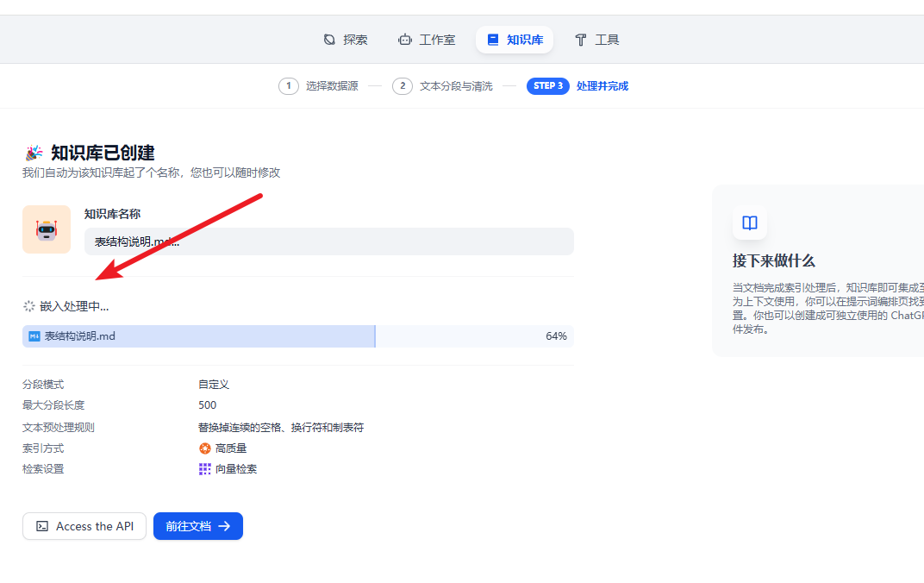The height and width of the screenshot is (583, 924).
Task: Open the 探索 tab
Action: pos(345,40)
